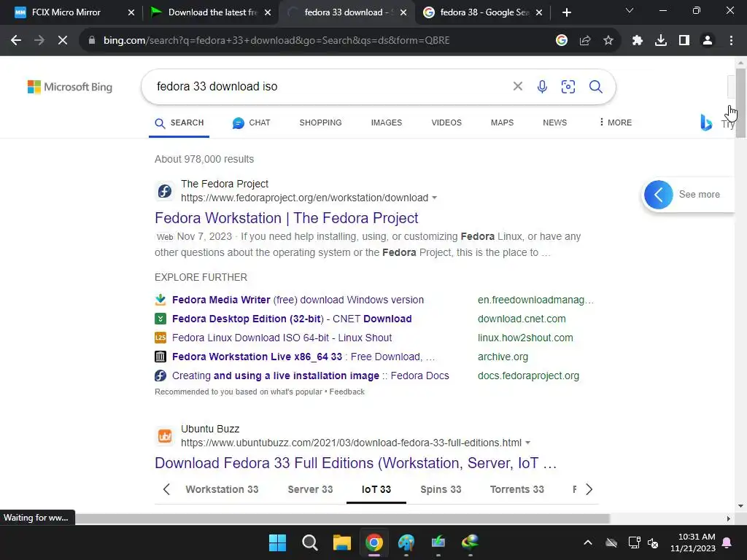Click the horizontal page scrollbar thumb
This screenshot has height=560, width=747.
tap(342, 518)
